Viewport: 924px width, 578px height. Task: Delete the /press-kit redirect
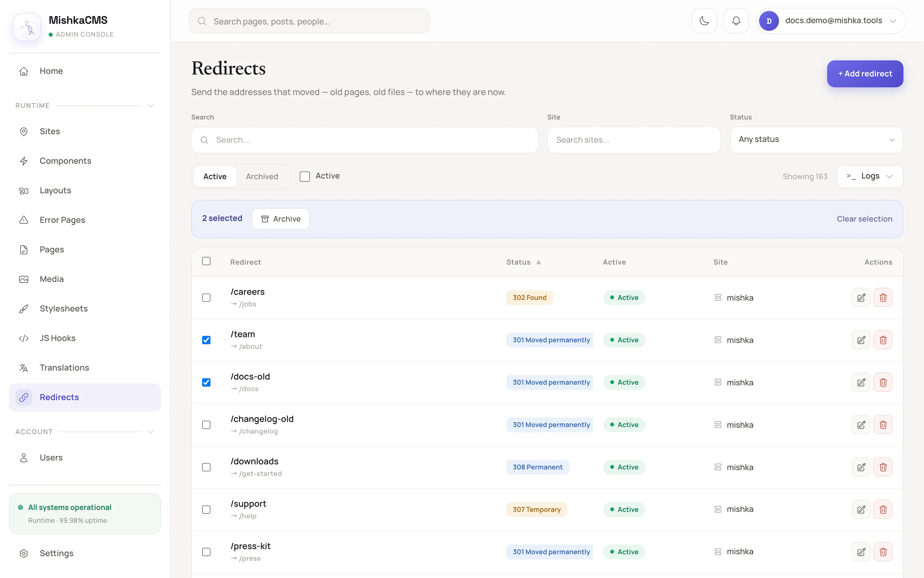click(883, 552)
